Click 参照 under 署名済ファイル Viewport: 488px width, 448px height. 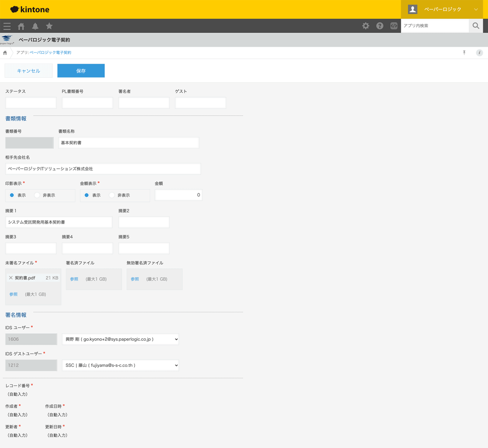point(74,279)
